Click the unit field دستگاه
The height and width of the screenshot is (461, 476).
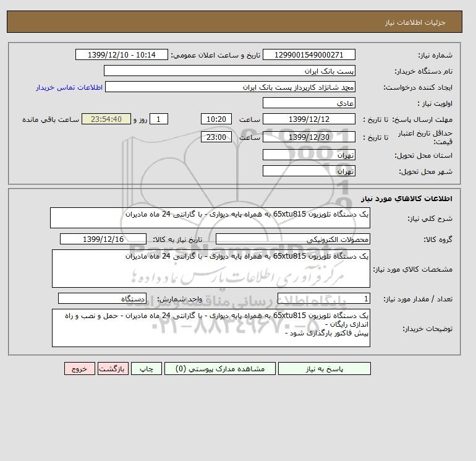coord(102,298)
